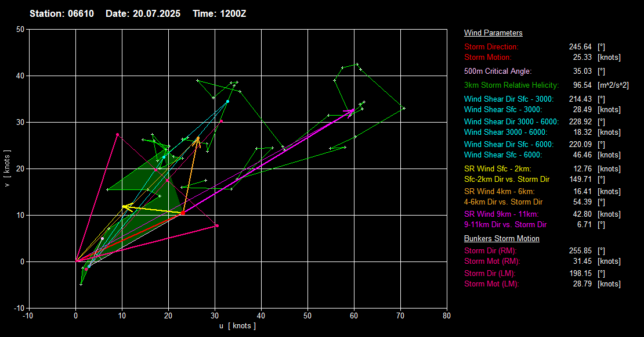
Task: Click the Storm Dir (RM) label
Action: (x=491, y=251)
